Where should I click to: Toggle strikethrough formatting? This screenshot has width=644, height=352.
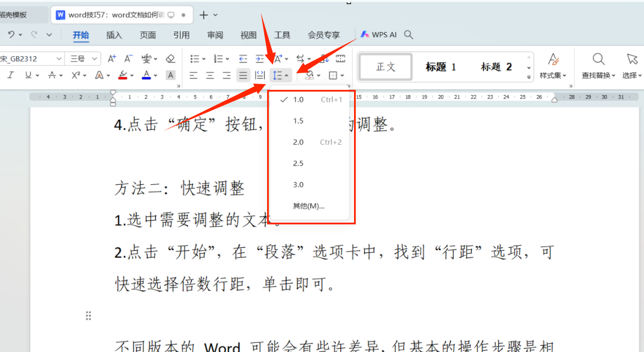(51, 75)
